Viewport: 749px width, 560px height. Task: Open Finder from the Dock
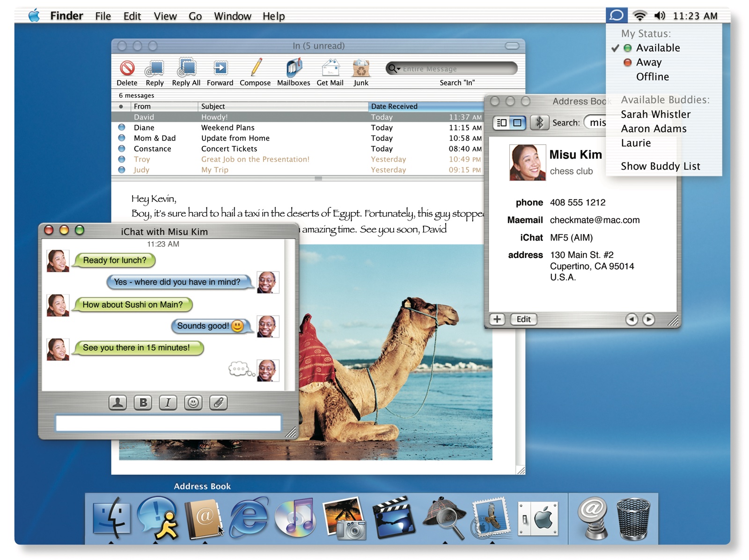[111, 517]
